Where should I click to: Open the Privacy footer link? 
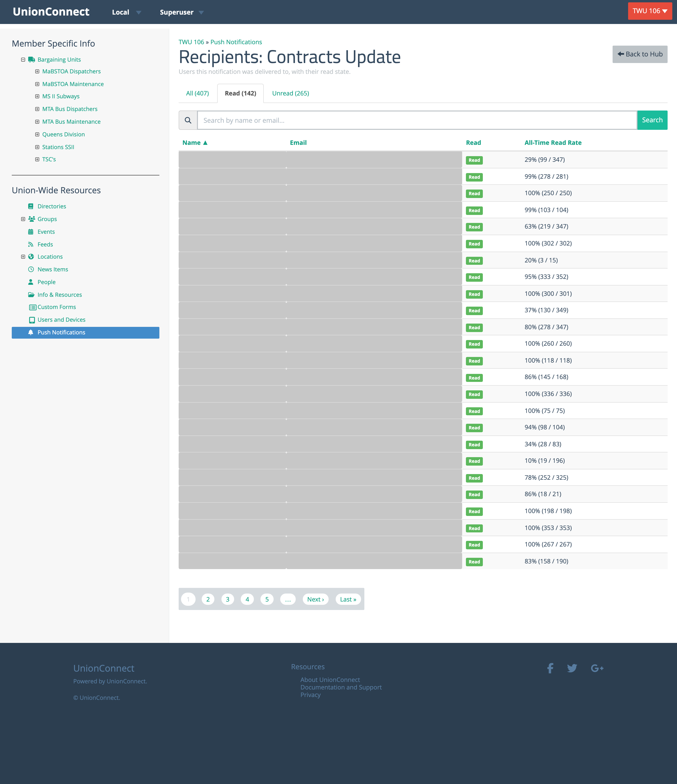point(311,695)
